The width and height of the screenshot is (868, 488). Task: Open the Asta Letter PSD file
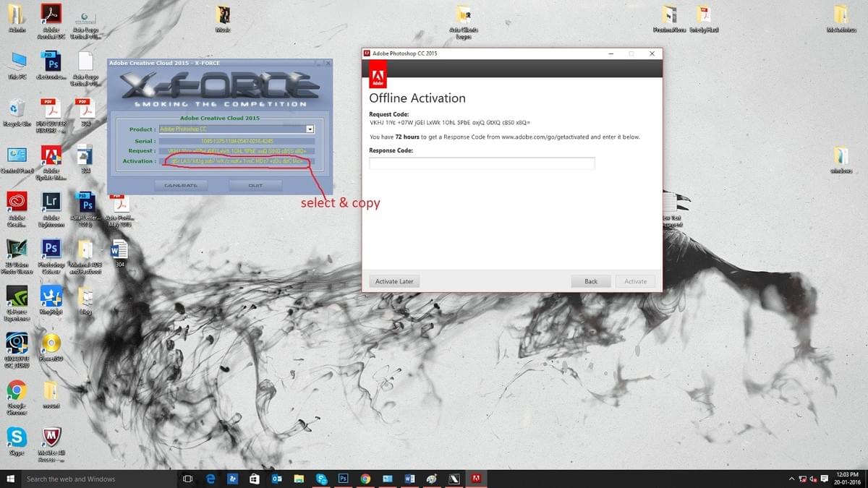85,210
